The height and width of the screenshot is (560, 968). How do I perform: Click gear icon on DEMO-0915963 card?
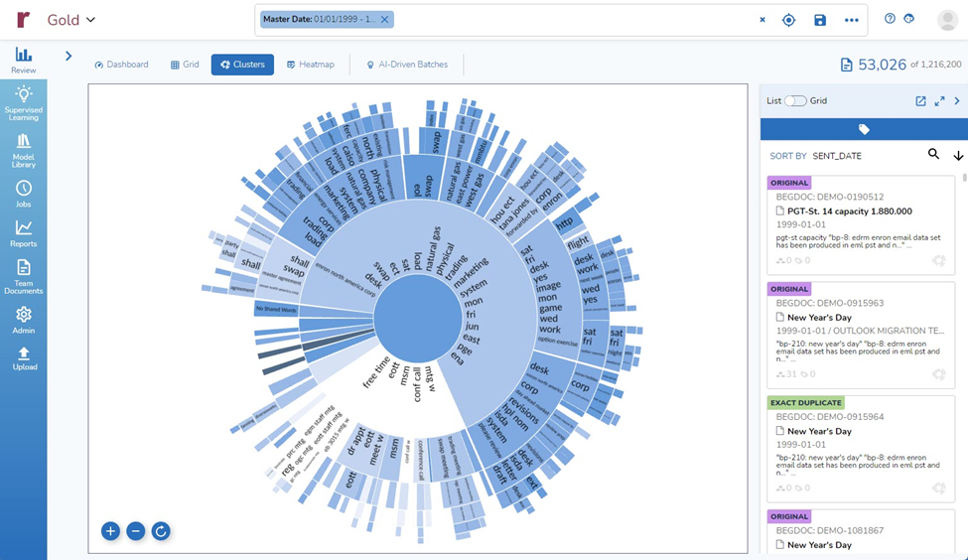click(938, 374)
